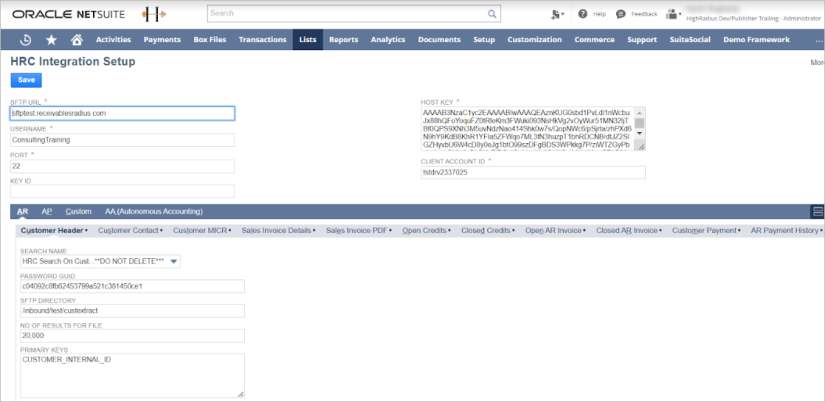Open the Reports menu

344,39
